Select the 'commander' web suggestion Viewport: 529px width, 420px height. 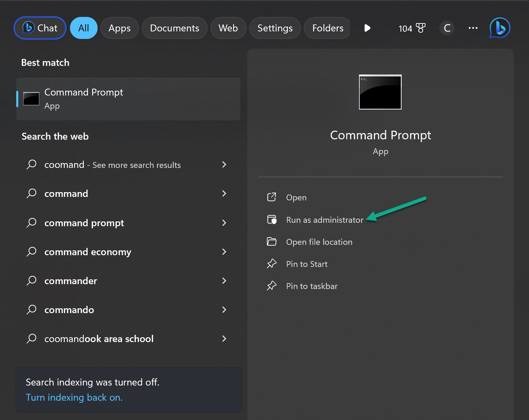pyautogui.click(x=128, y=281)
